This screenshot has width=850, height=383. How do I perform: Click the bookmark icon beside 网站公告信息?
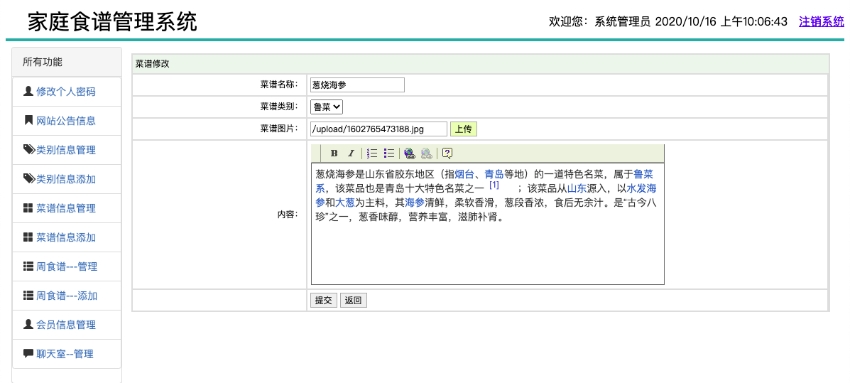(28, 120)
